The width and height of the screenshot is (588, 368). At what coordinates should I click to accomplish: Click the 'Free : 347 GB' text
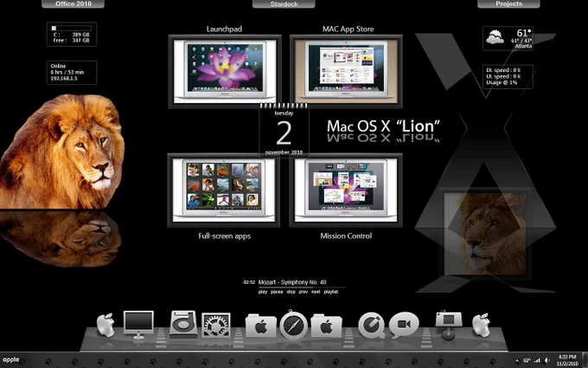click(x=71, y=41)
